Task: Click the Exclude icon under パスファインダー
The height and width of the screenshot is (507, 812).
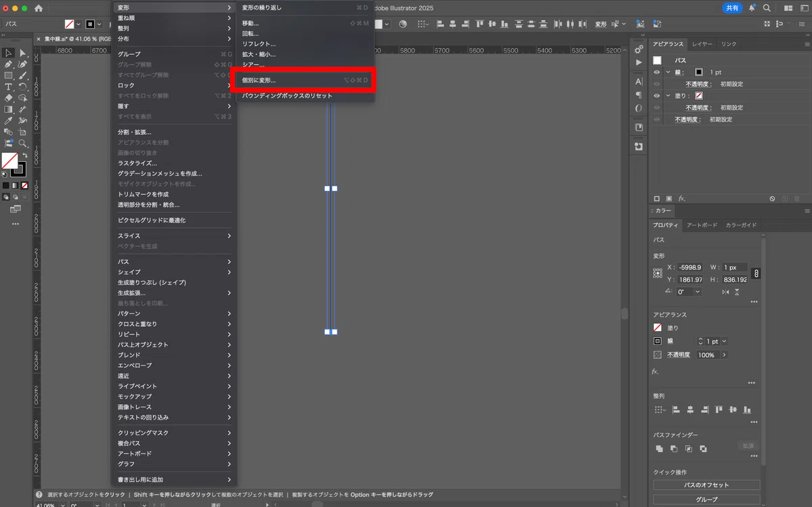Action: pos(704,448)
